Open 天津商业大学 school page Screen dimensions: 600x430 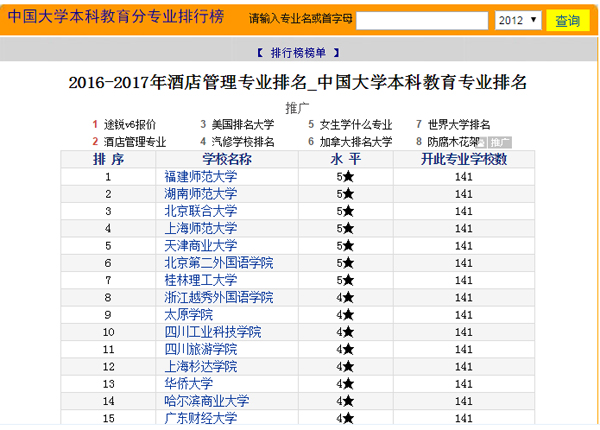pyautogui.click(x=200, y=245)
